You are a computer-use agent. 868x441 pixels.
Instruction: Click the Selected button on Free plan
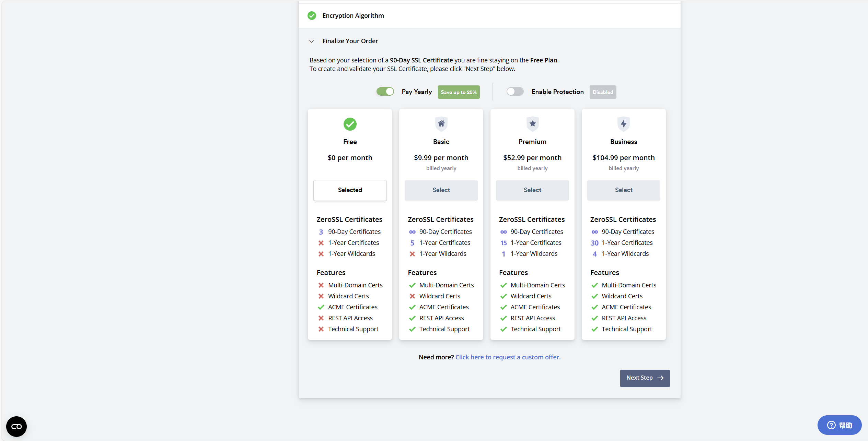(350, 190)
